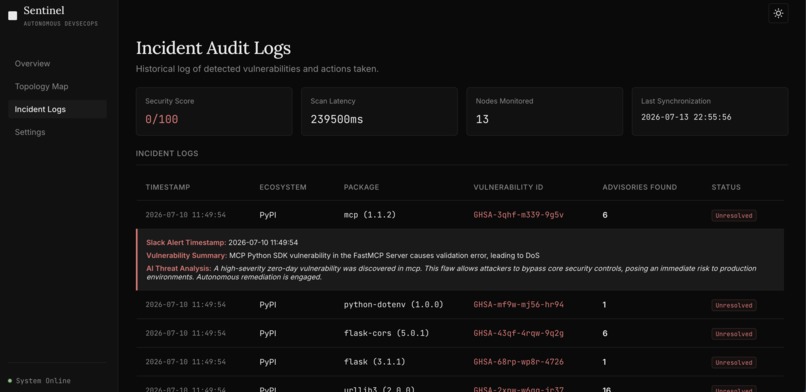806x392 pixels.
Task: Click the Unresolved badge for flask-cors
Action: [734, 334]
